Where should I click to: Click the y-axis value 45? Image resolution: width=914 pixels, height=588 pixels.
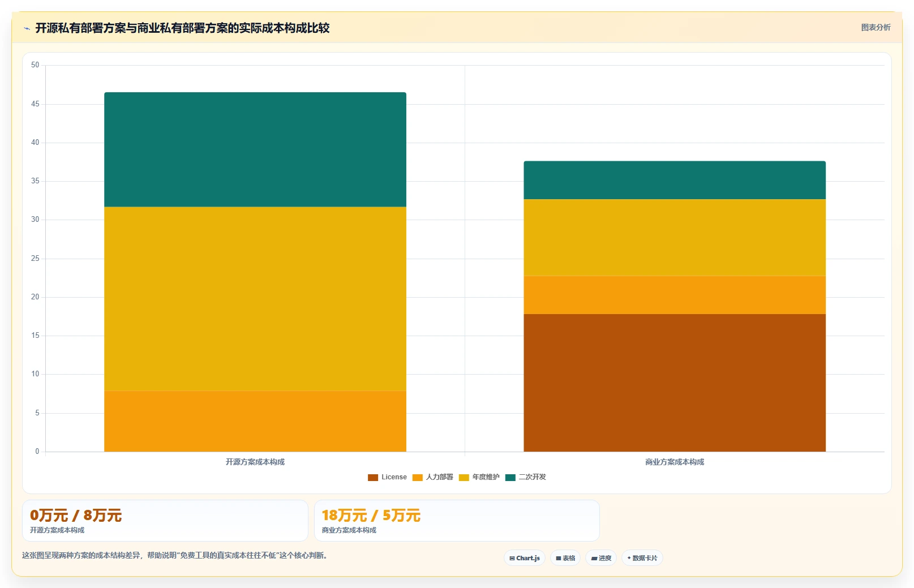[35, 104]
